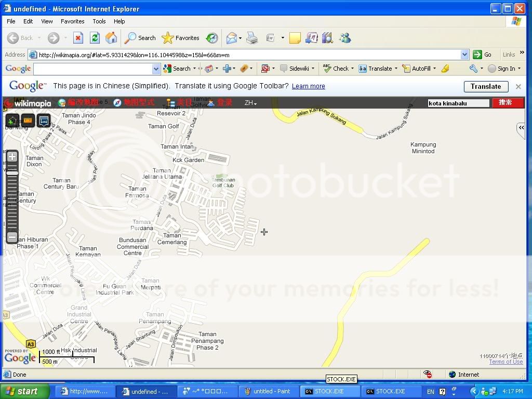The width and height of the screenshot is (532, 399).
Task: Open the Tools menu
Action: 99,21
